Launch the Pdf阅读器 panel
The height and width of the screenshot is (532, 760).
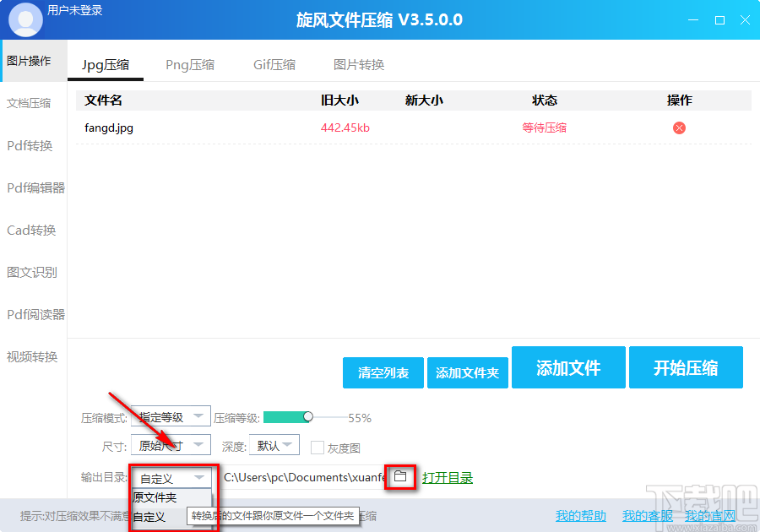(x=33, y=314)
